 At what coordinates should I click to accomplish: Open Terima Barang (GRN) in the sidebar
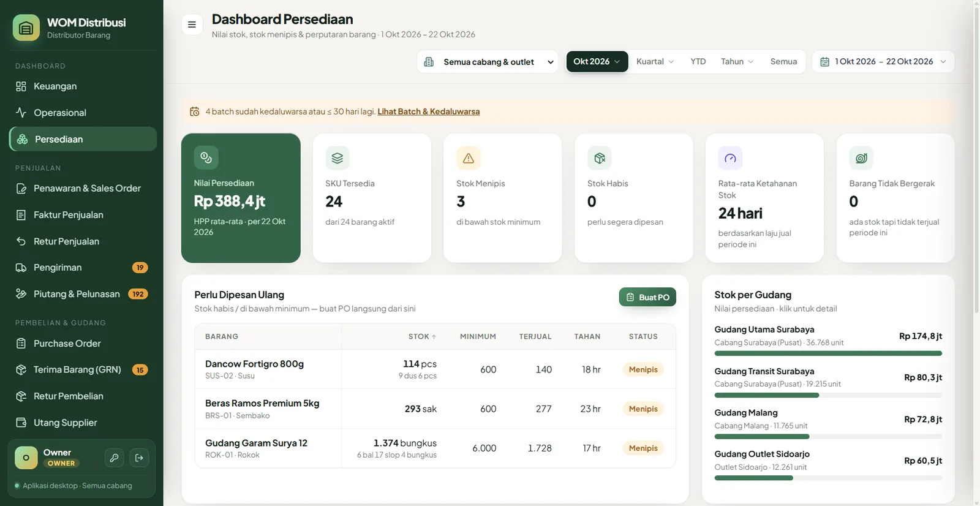point(83,370)
